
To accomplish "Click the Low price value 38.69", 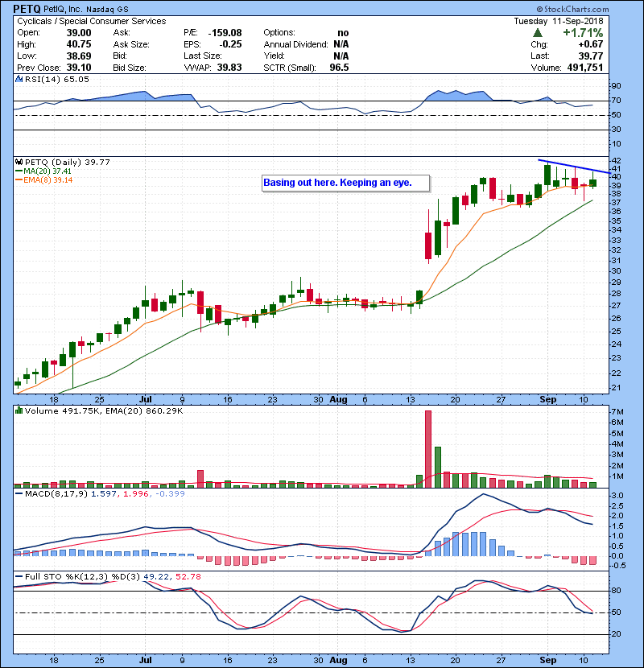I will 79,56.
